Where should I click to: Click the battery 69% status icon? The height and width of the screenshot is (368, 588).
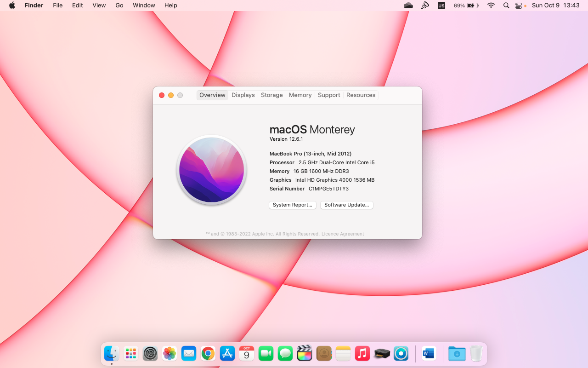(466, 6)
